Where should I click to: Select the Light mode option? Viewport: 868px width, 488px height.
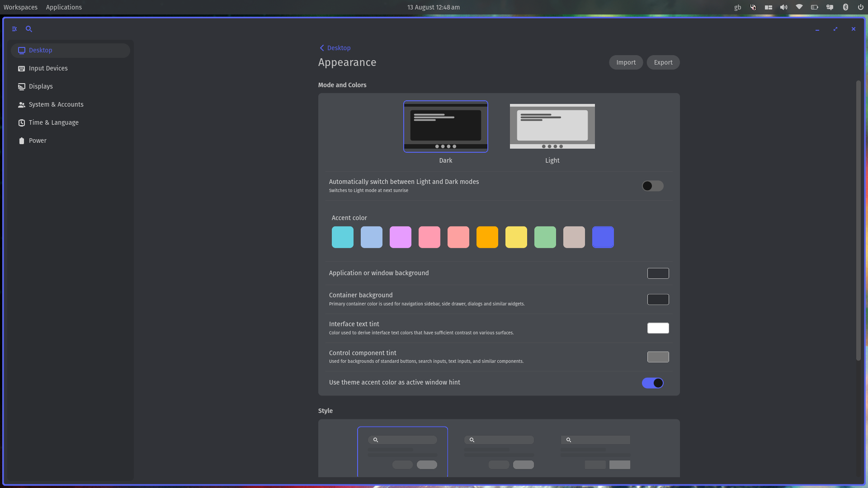[x=552, y=127]
